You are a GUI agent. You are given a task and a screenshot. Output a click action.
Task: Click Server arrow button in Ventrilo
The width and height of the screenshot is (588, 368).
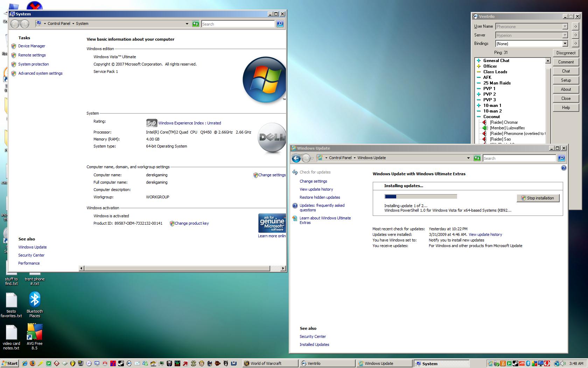pyautogui.click(x=575, y=35)
